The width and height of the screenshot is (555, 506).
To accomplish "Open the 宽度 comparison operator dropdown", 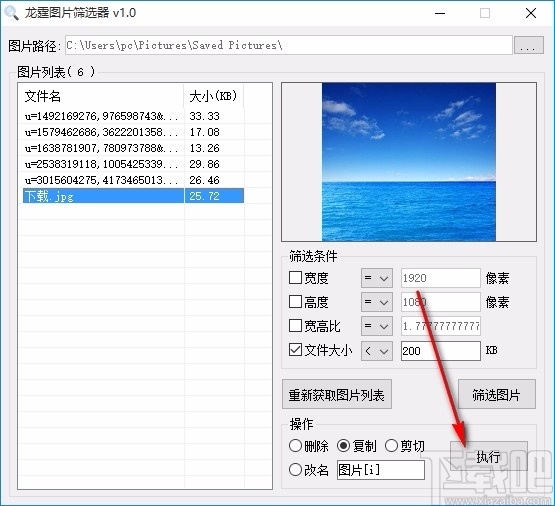I will tap(377, 278).
